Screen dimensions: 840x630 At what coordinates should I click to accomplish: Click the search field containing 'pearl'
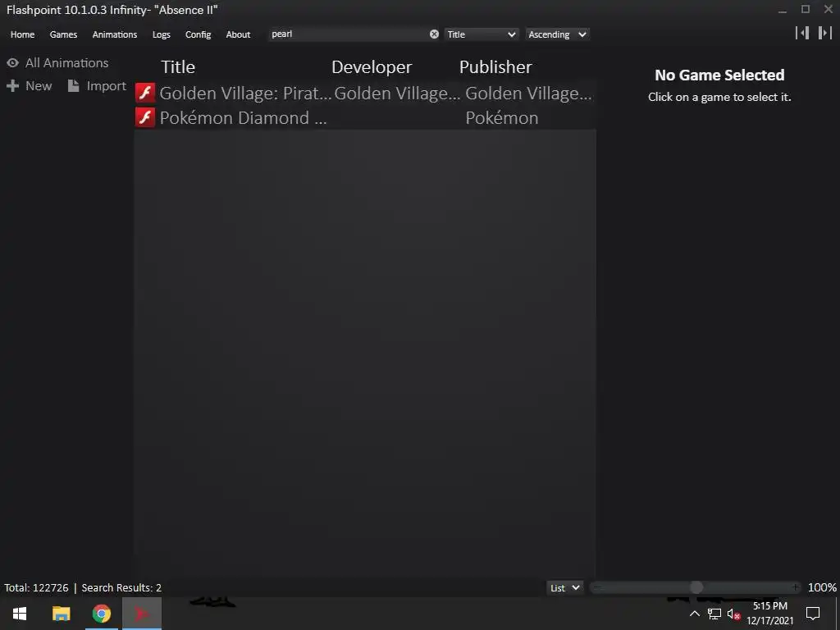pyautogui.click(x=348, y=34)
